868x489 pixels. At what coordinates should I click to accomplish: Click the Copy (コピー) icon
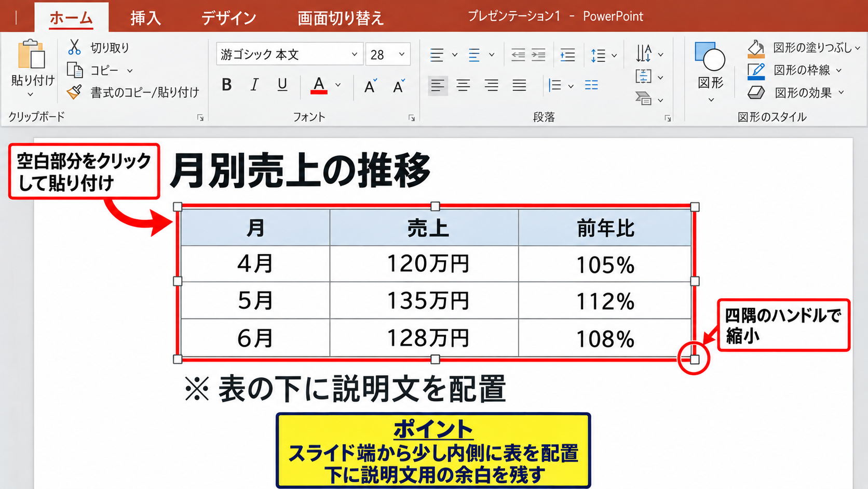point(75,70)
